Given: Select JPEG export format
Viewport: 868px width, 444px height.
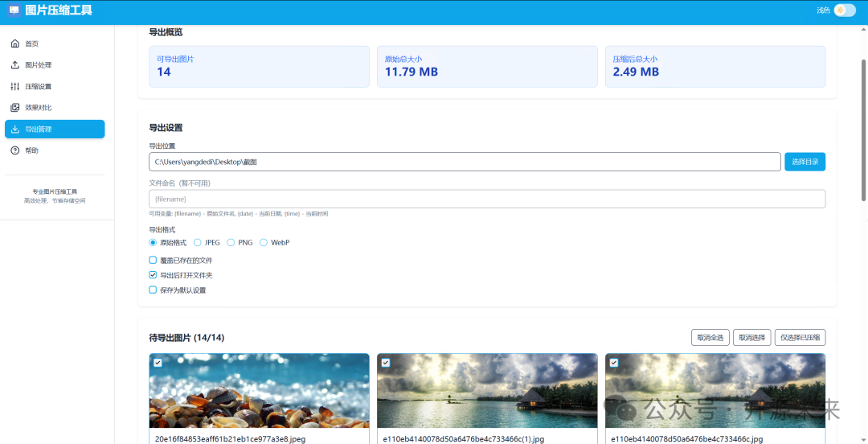Looking at the screenshot, I should [198, 242].
